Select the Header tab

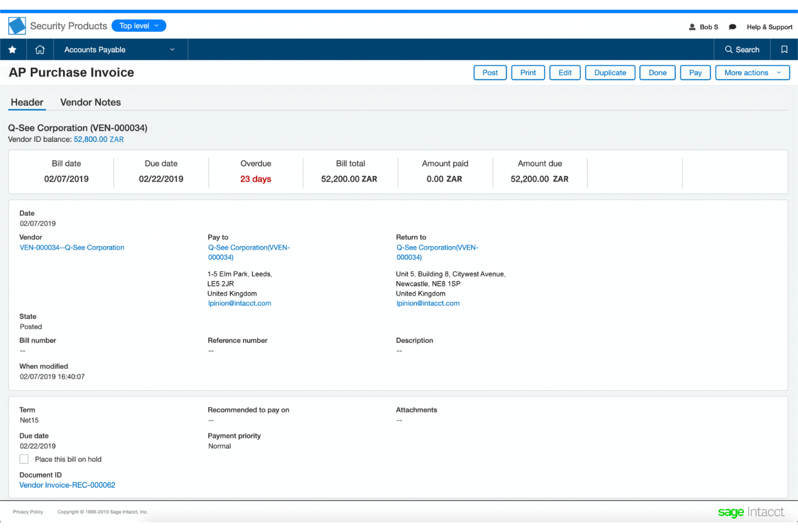(26, 102)
